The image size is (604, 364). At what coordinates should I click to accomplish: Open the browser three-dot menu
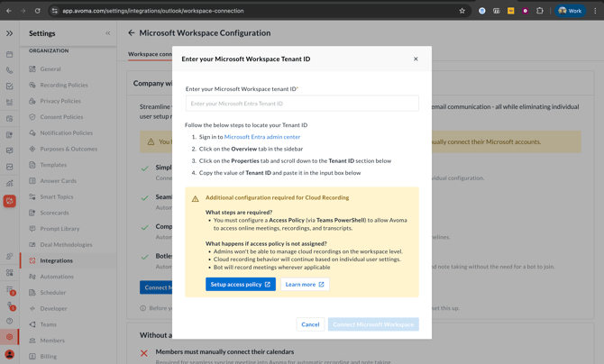(x=595, y=11)
